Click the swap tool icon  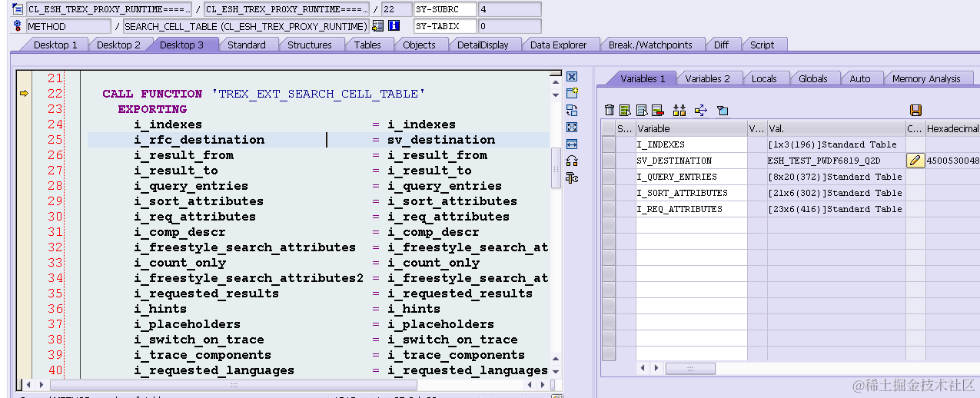571,111
